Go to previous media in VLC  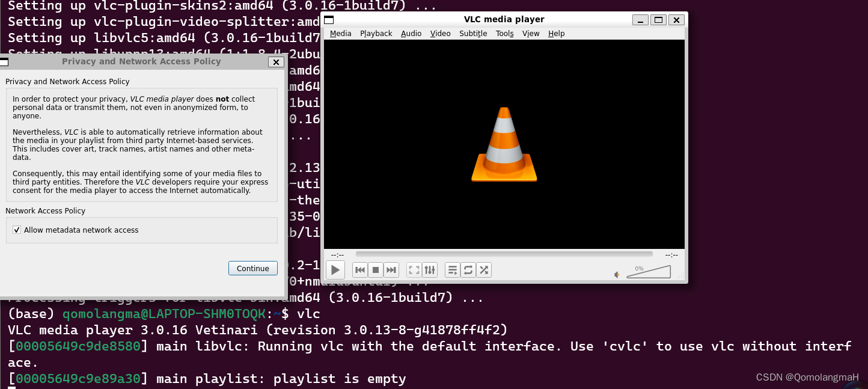click(x=360, y=270)
